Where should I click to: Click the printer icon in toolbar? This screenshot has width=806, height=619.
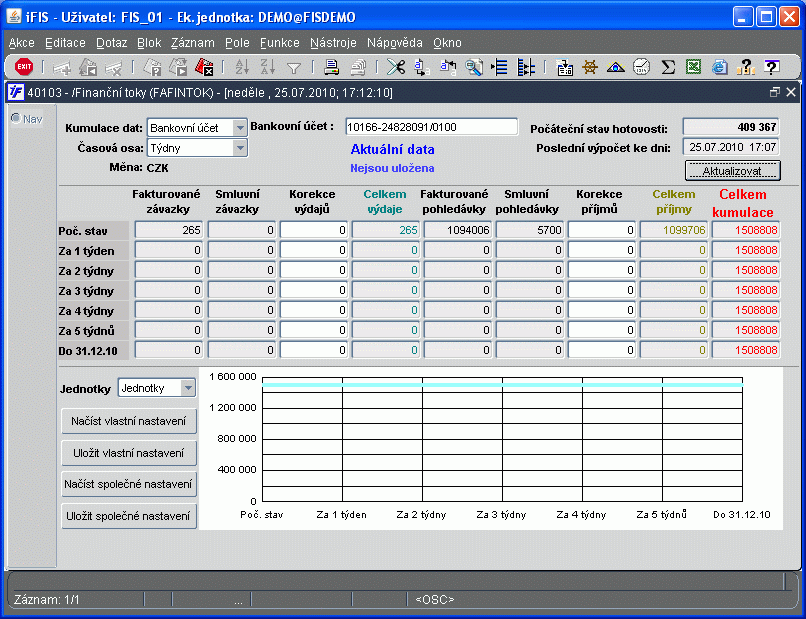pyautogui.click(x=331, y=67)
